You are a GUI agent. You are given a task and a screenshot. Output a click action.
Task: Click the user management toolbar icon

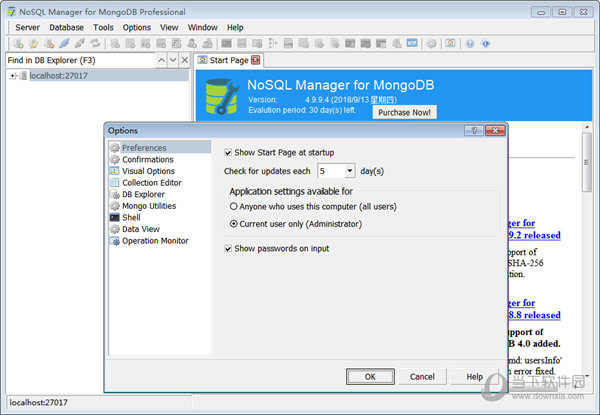(x=192, y=44)
